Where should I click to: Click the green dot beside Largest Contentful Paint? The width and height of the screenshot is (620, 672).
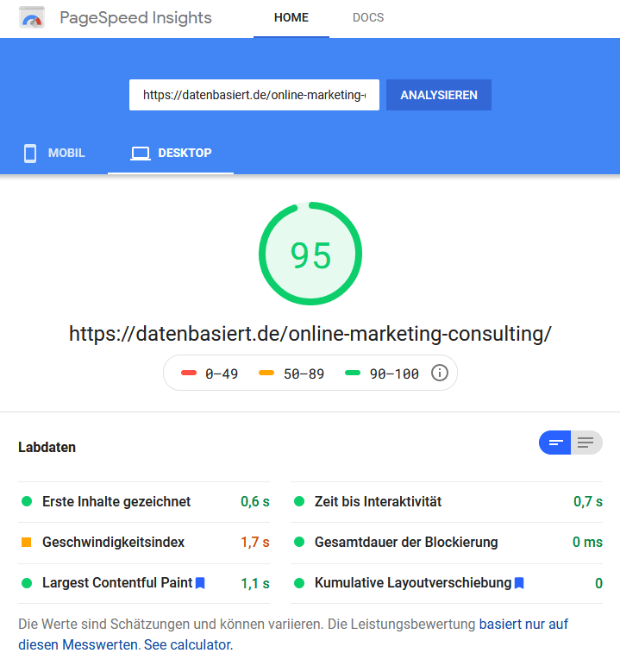(x=27, y=583)
